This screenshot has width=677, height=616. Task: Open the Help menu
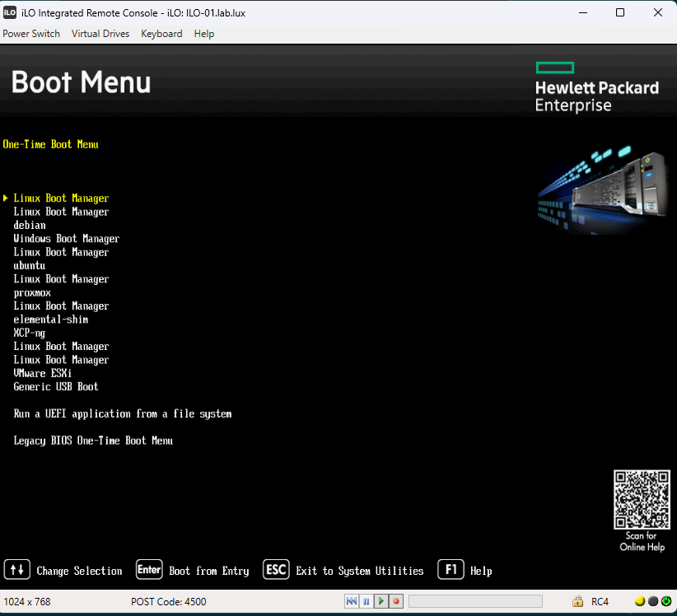tap(204, 34)
